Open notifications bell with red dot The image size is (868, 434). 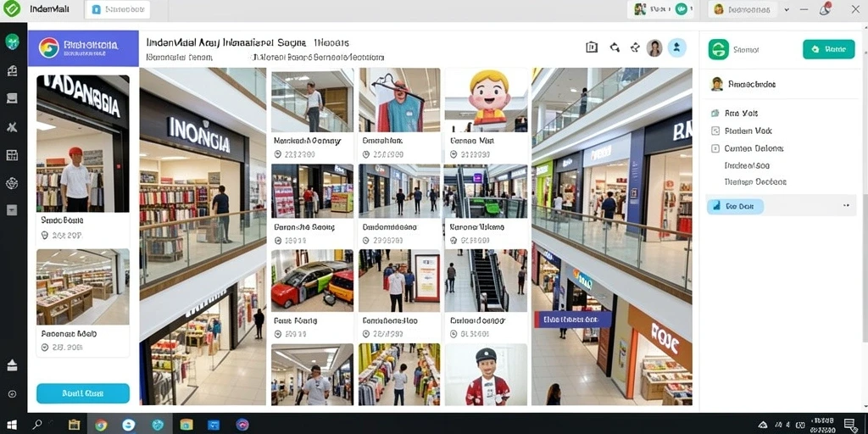pyautogui.click(x=826, y=8)
